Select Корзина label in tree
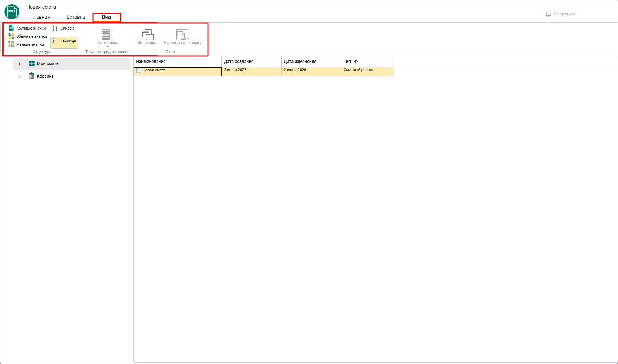This screenshot has height=364, width=618. [x=45, y=76]
